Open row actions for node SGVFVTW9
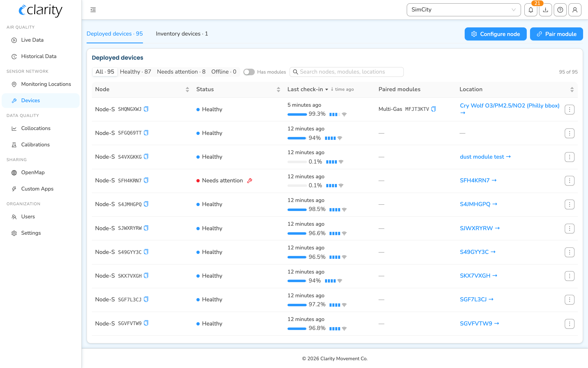This screenshot has width=588, height=368. (x=569, y=324)
